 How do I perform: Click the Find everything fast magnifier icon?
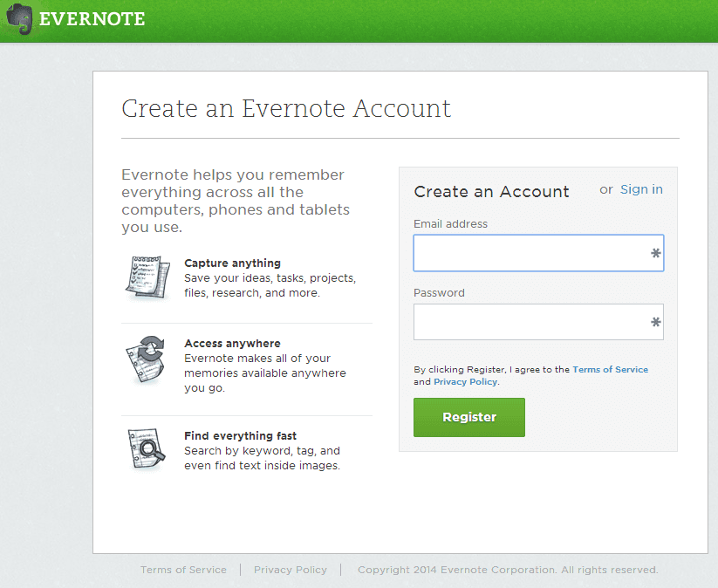coord(146,449)
